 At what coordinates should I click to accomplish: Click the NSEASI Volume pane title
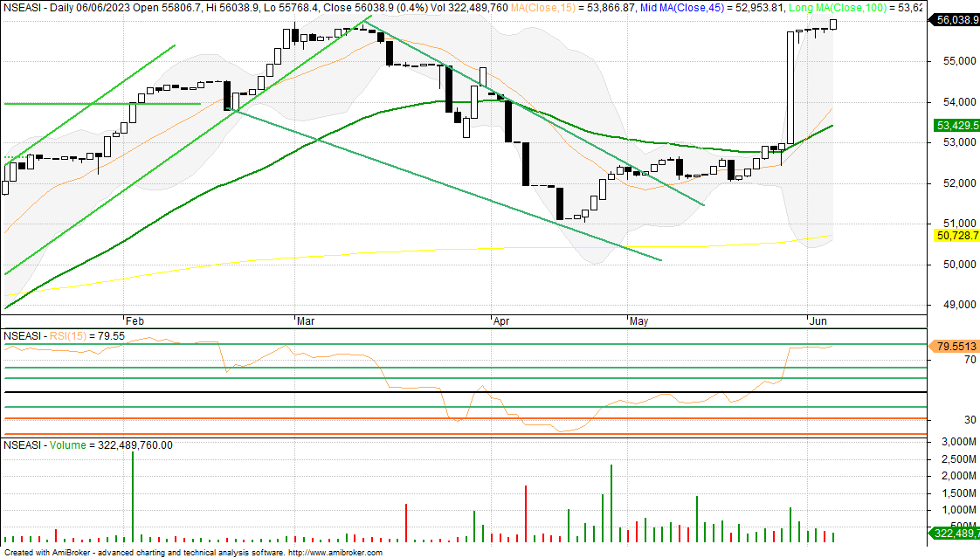pos(88,444)
